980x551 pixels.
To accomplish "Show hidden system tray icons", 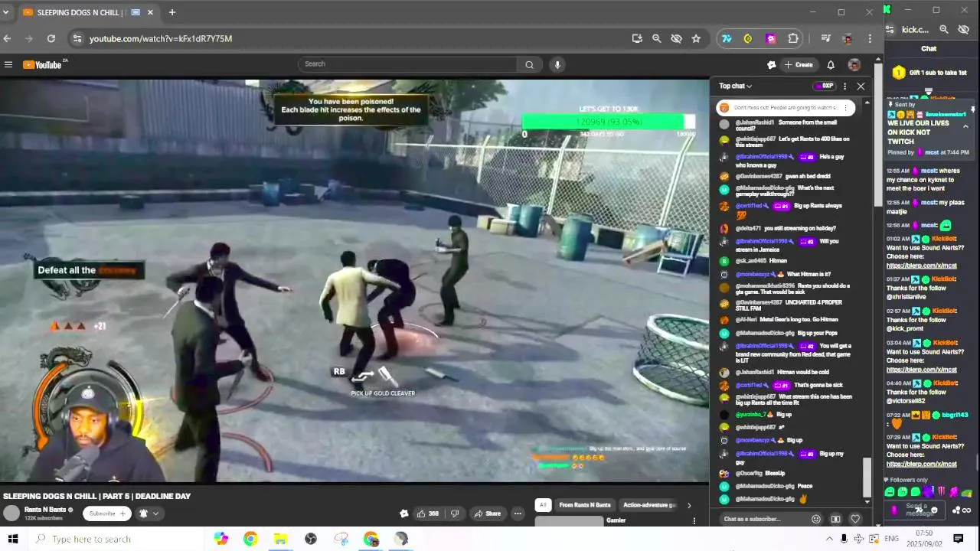I will [829, 539].
